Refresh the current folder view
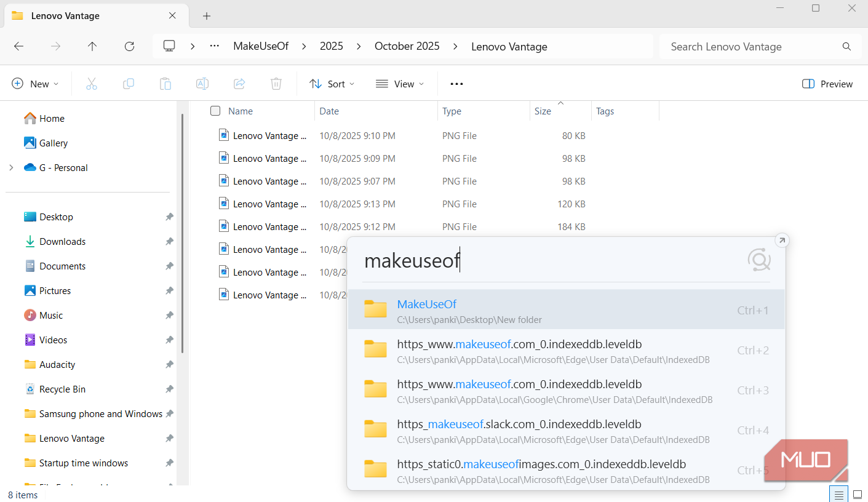 pyautogui.click(x=129, y=46)
